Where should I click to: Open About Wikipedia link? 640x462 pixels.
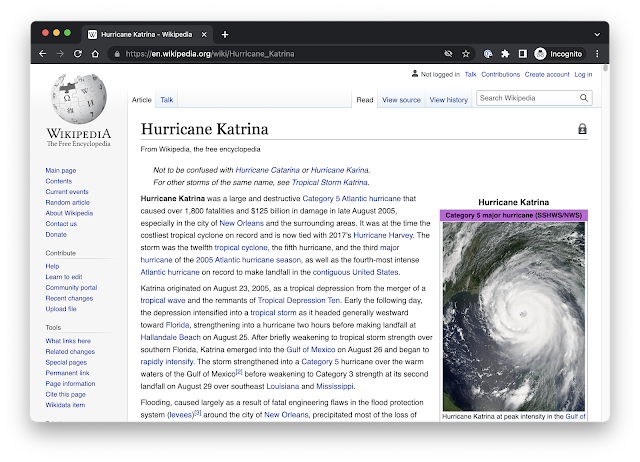(x=69, y=213)
